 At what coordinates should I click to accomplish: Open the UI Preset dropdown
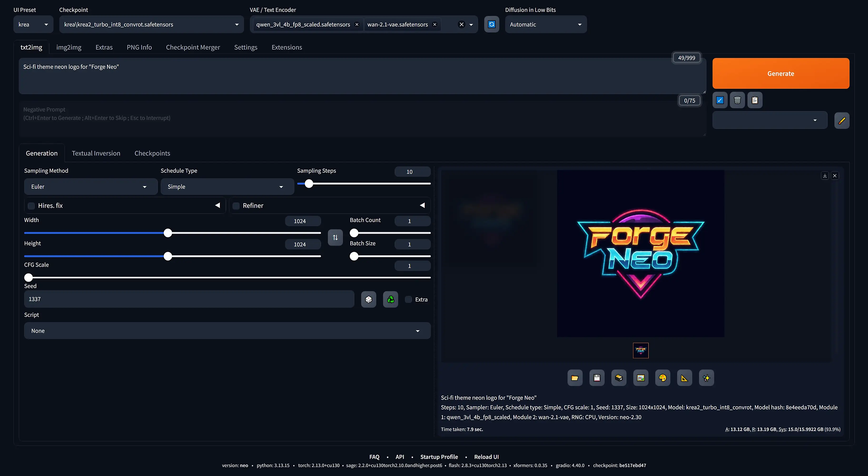33,24
